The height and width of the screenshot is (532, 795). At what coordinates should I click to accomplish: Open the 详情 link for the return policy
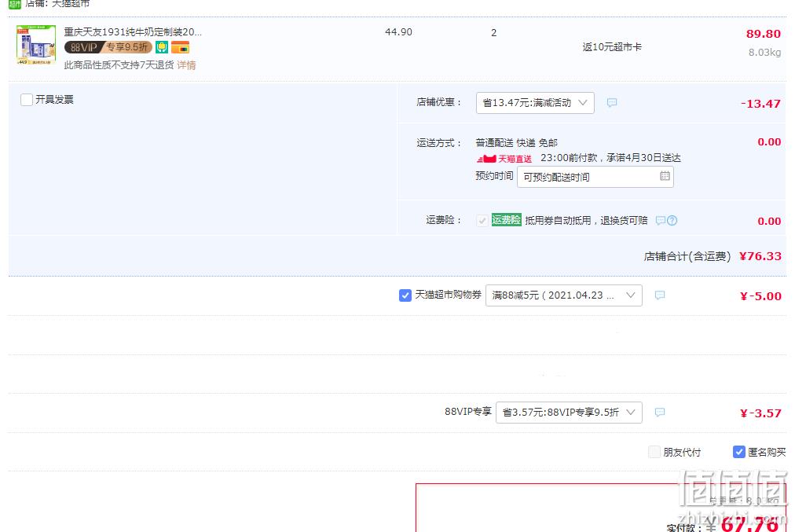click(186, 65)
